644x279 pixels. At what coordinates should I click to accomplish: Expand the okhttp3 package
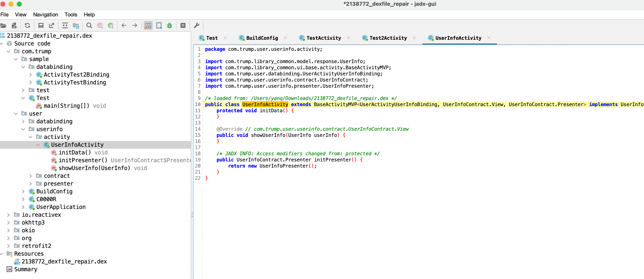click(x=8, y=222)
